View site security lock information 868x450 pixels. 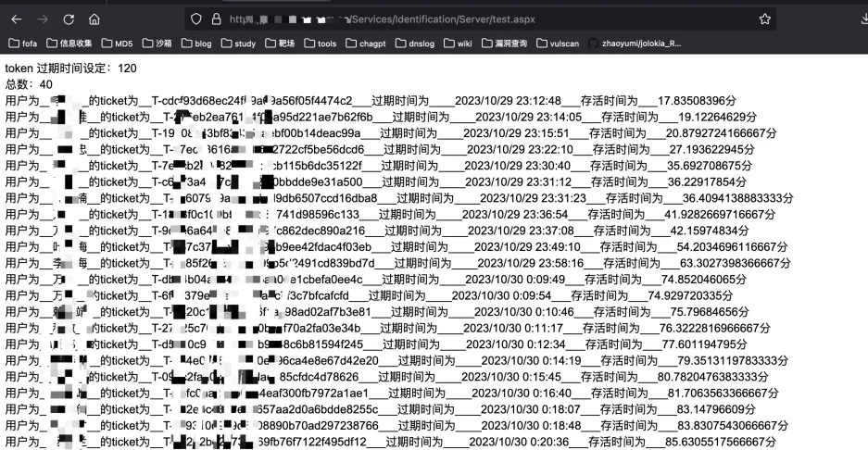(x=217, y=19)
